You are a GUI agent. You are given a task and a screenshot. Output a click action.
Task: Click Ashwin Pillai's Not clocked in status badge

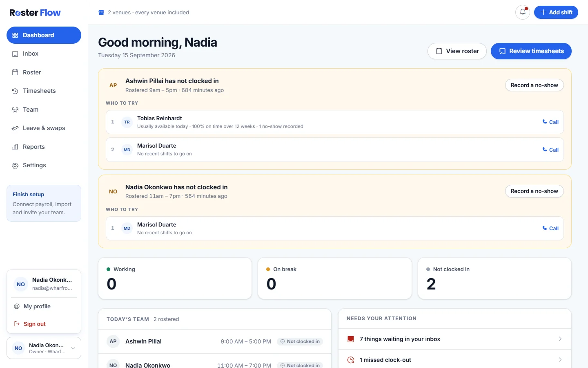300,341
